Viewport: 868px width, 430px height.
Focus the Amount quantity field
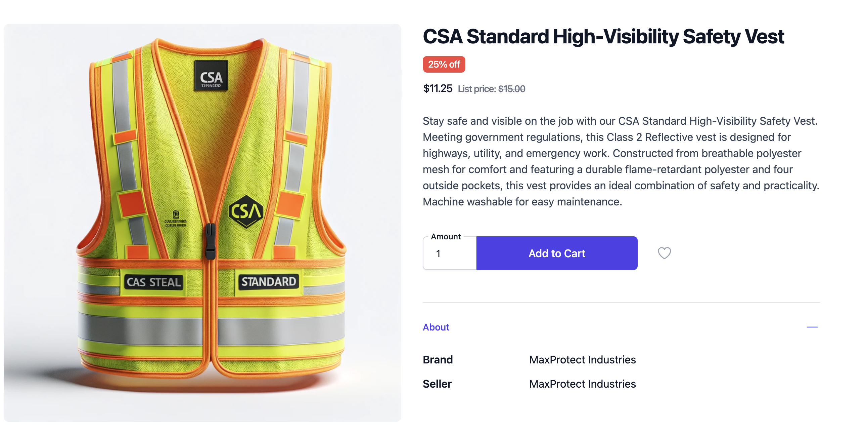click(x=450, y=253)
